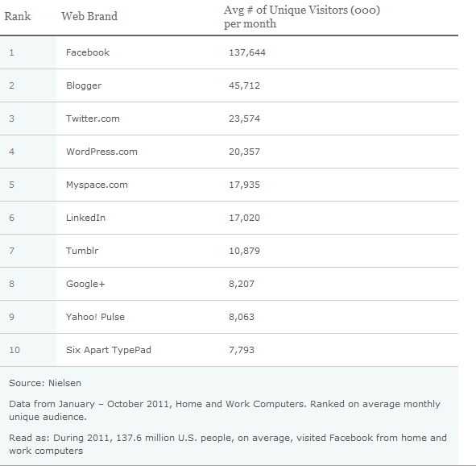Screen dimensions: 476x466
Task: Select the Blogger brand name
Action: [84, 85]
